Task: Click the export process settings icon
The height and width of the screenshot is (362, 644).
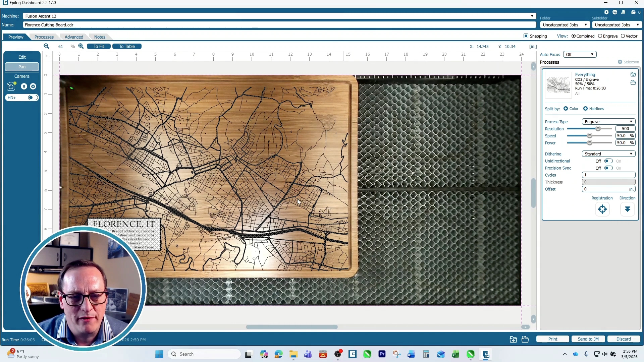Action: click(x=633, y=83)
